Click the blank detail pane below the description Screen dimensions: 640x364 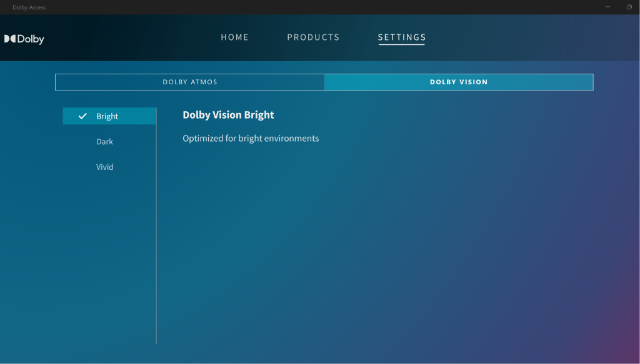tap(375, 250)
